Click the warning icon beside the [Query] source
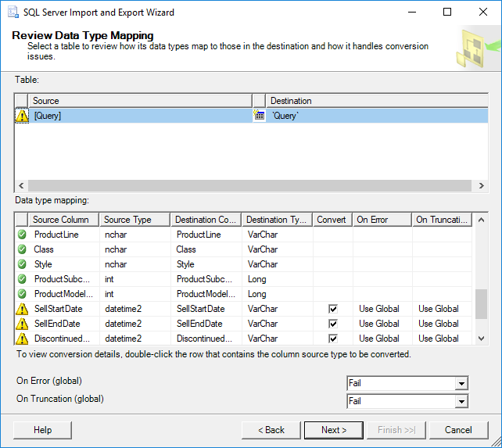The width and height of the screenshot is (502, 448). (x=22, y=116)
